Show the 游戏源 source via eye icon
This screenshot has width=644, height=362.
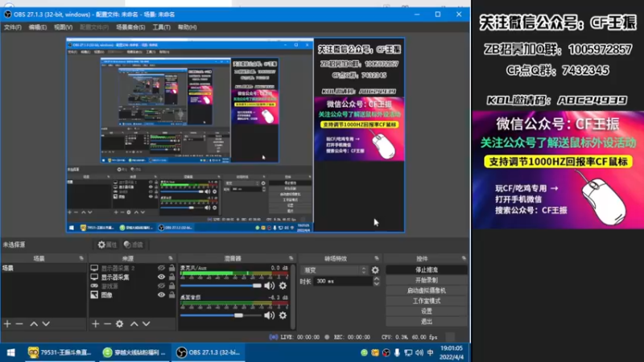pyautogui.click(x=161, y=286)
